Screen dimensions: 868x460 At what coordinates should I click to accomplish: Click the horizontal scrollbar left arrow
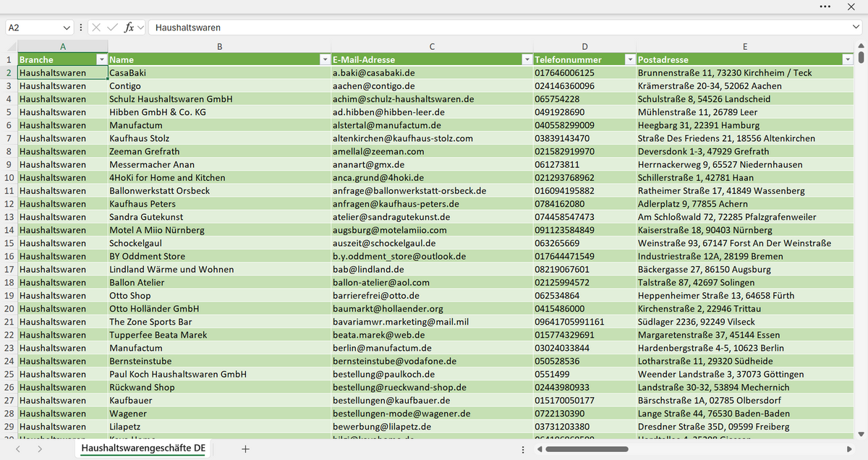(x=540, y=449)
